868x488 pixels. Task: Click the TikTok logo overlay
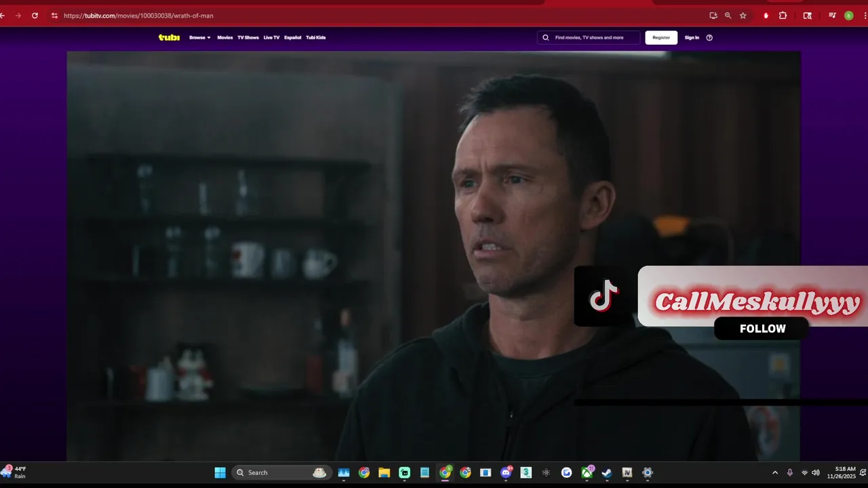[604, 296]
